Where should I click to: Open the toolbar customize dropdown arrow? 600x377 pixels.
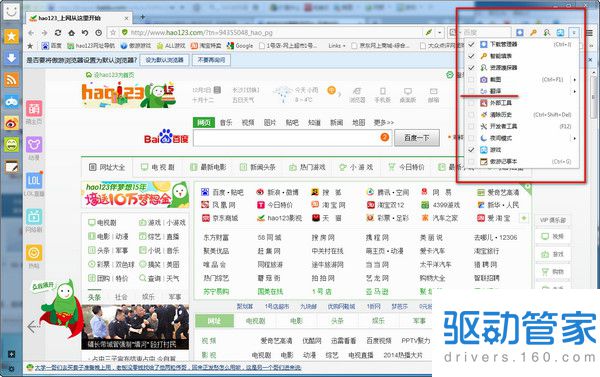point(574,33)
